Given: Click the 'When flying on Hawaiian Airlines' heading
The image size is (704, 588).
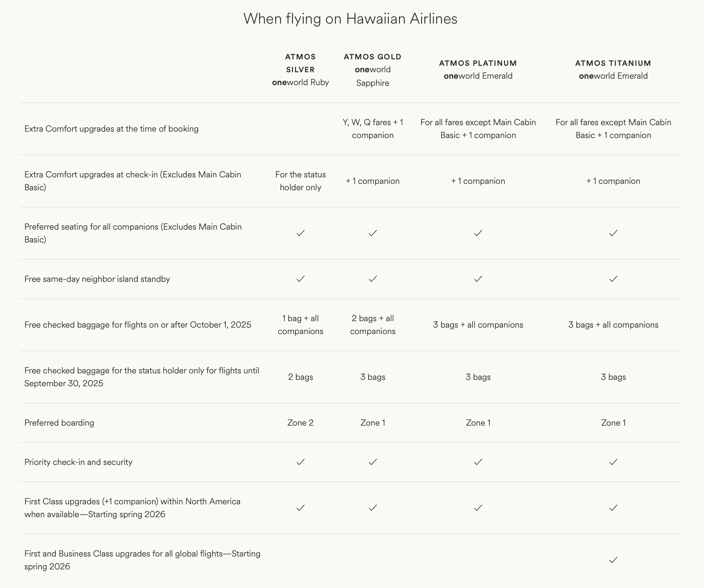Looking at the screenshot, I should pyautogui.click(x=350, y=19).
